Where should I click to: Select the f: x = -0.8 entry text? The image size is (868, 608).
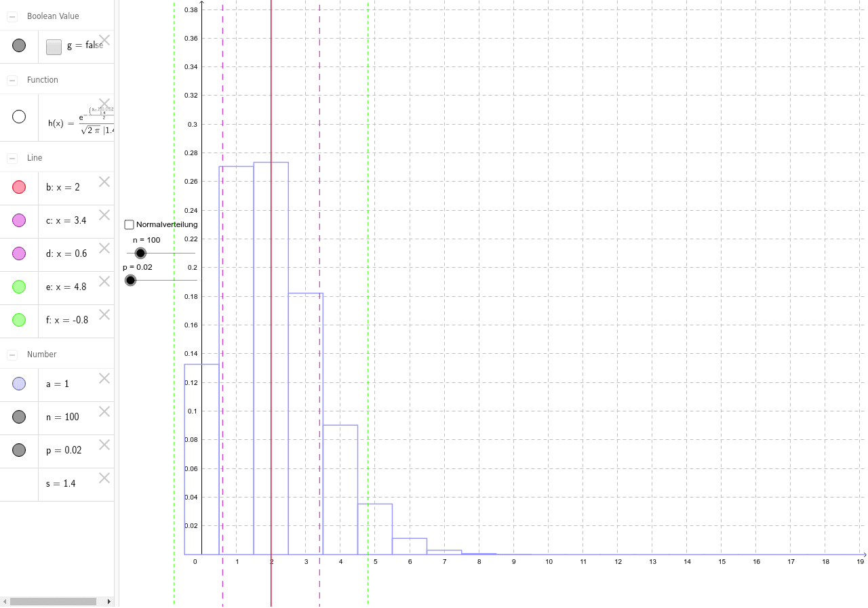click(x=67, y=320)
